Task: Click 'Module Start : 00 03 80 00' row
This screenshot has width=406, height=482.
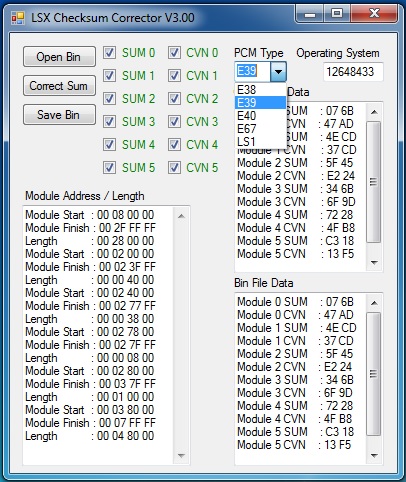Action: pyautogui.click(x=90, y=410)
